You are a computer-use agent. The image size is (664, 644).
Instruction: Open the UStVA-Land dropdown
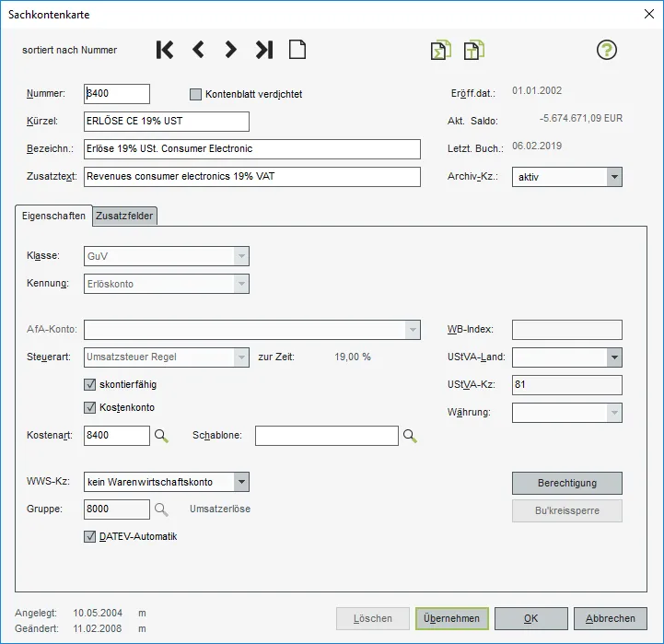pos(567,357)
